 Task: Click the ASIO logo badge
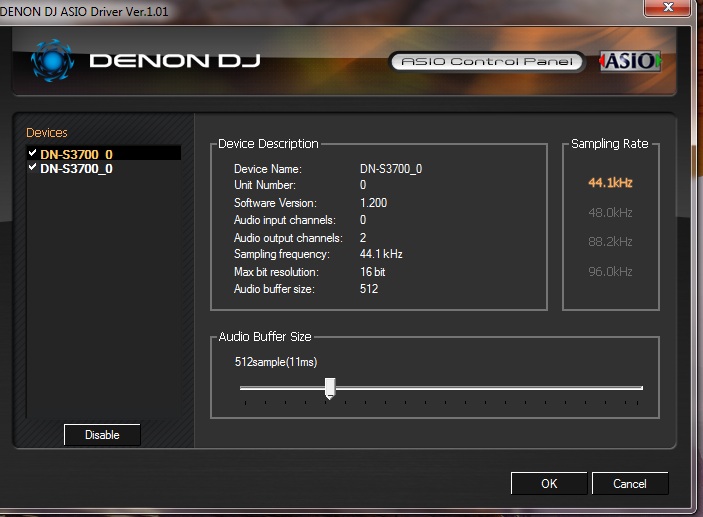pyautogui.click(x=629, y=61)
